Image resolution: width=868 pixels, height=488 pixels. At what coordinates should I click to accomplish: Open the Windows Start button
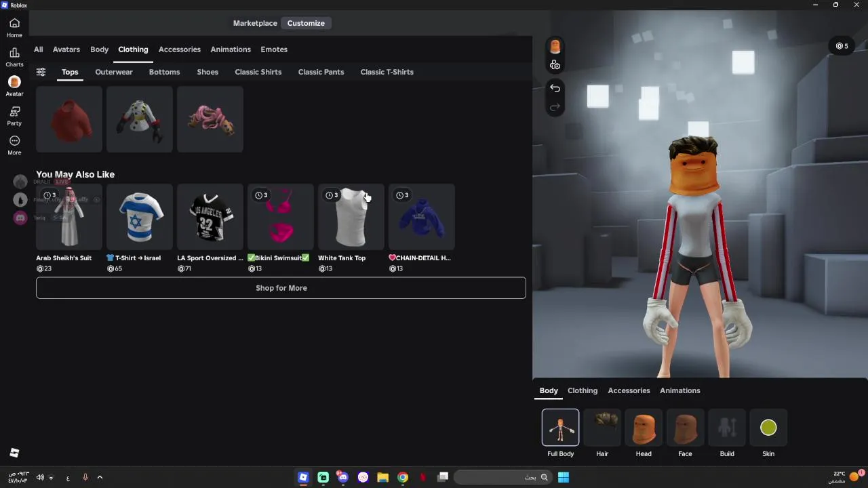pyautogui.click(x=563, y=477)
